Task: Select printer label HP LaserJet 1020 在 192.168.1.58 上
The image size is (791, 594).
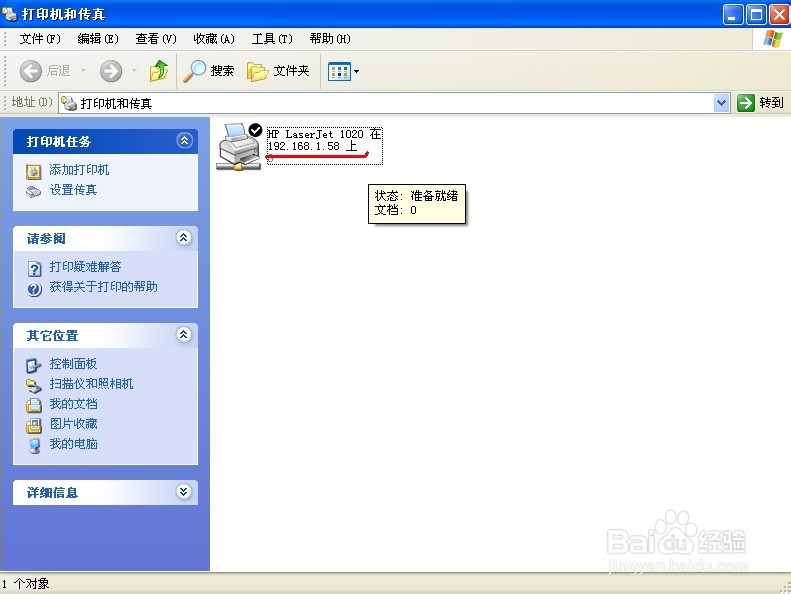Action: tap(324, 140)
